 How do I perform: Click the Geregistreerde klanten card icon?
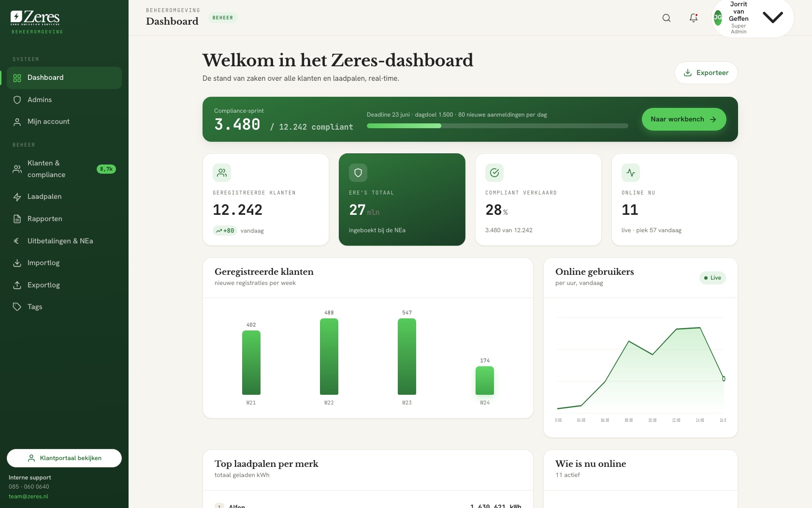(x=222, y=173)
